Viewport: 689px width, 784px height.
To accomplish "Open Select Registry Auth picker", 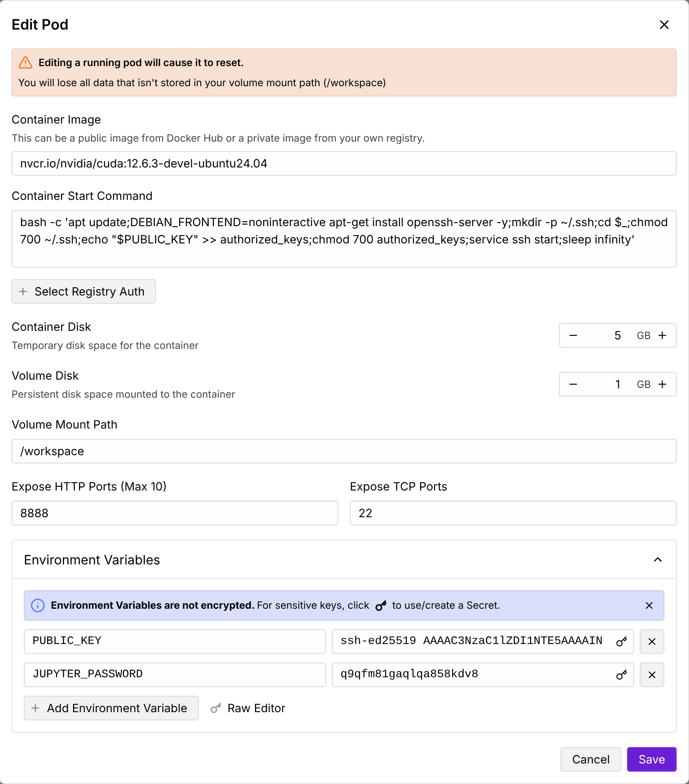I will tap(84, 291).
